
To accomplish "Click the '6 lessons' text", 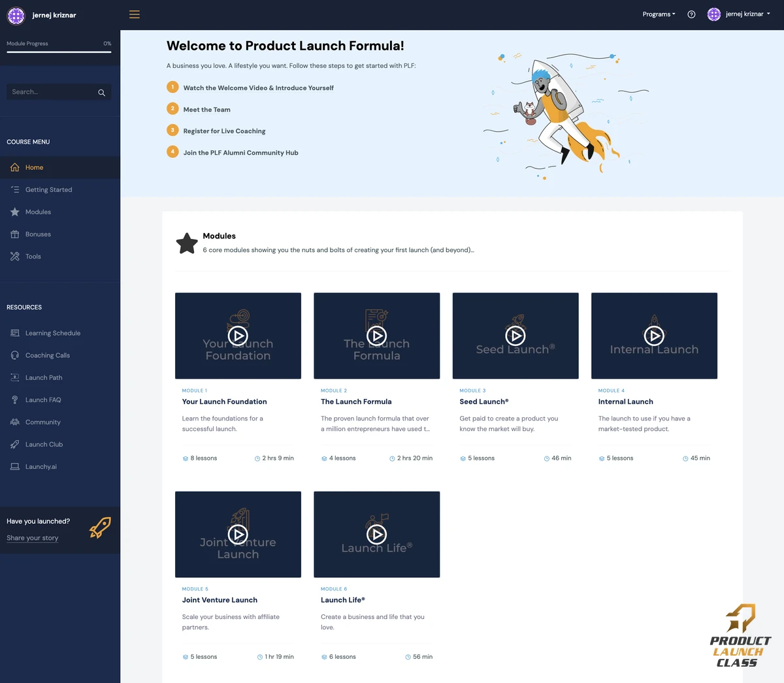I will [342, 657].
